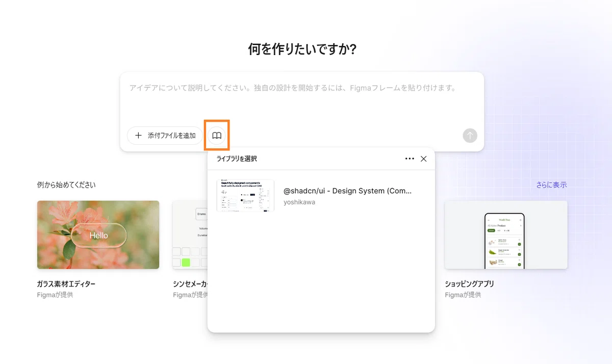
Task: Click the ガラス素材エディター title text
Action: pyautogui.click(x=65, y=285)
